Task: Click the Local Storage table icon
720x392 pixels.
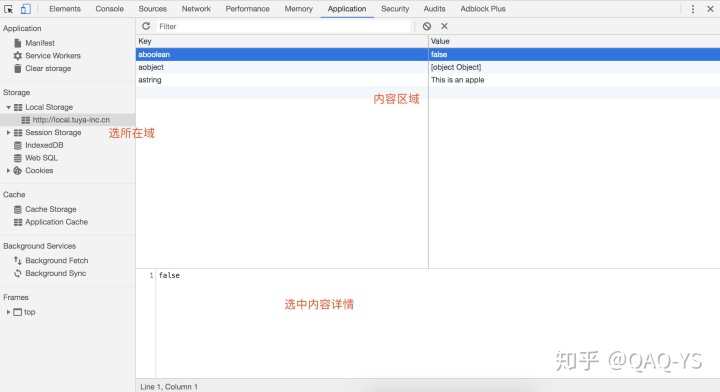Action: [18, 107]
